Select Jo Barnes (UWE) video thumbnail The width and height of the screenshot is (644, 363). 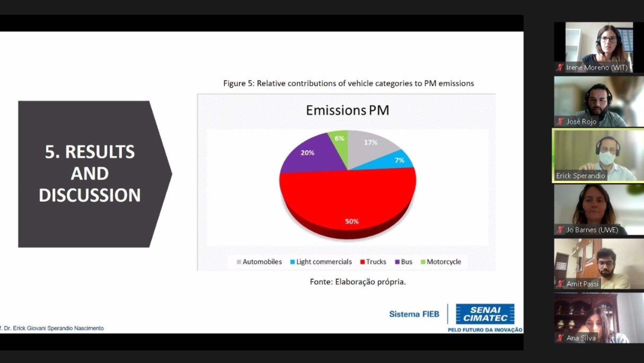click(x=599, y=207)
